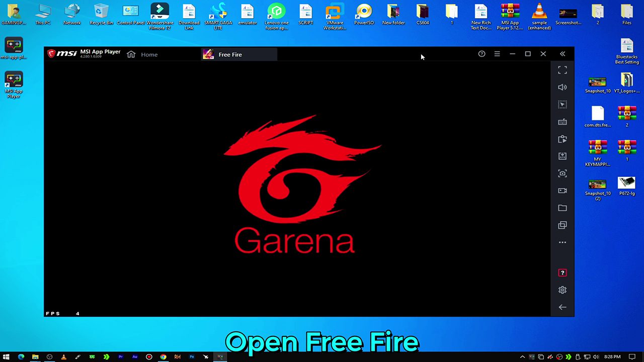Viewport: 644px width, 362px height.
Task: Open the notification center icon
Action: coord(632,357)
